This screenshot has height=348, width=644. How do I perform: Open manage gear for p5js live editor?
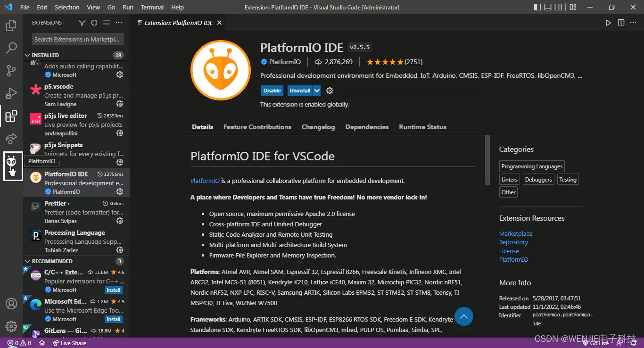pyautogui.click(x=120, y=133)
